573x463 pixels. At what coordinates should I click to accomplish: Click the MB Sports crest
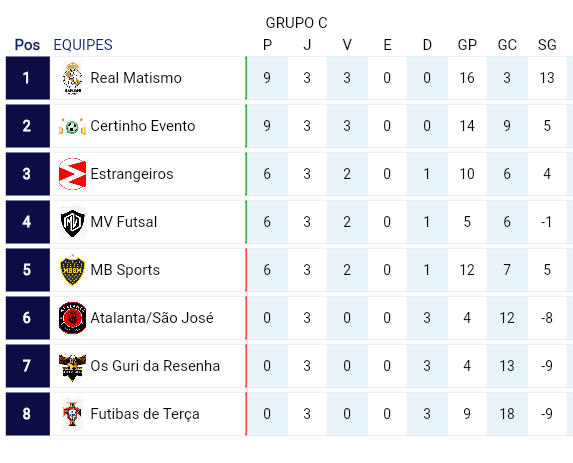click(x=72, y=270)
